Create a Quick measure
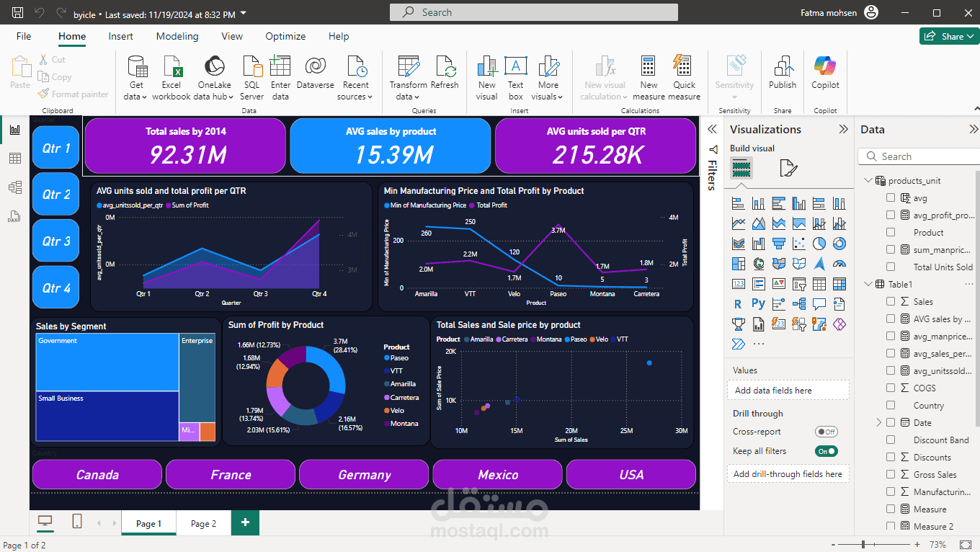Screen dimensions: 980x552 [684, 79]
